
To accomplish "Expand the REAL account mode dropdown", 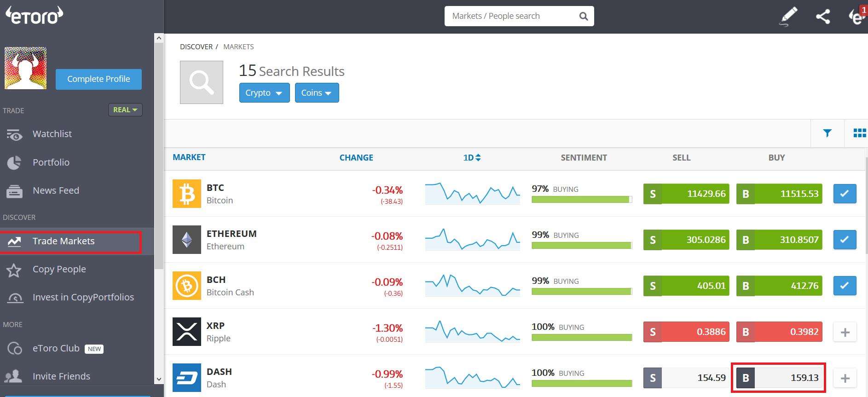I will 125,110.
